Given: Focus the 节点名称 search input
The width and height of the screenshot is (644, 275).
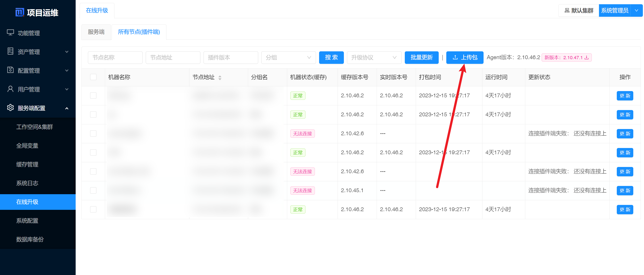Looking at the screenshot, I should [115, 58].
